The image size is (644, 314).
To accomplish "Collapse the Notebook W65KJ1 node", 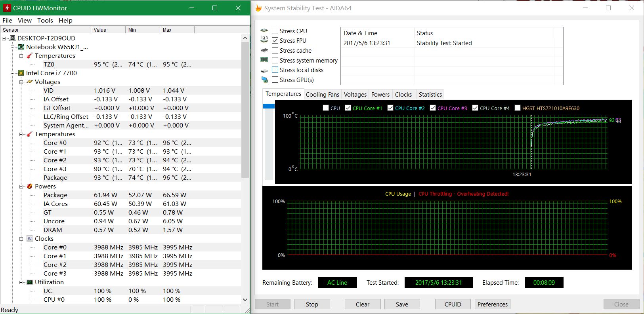I will (x=13, y=47).
